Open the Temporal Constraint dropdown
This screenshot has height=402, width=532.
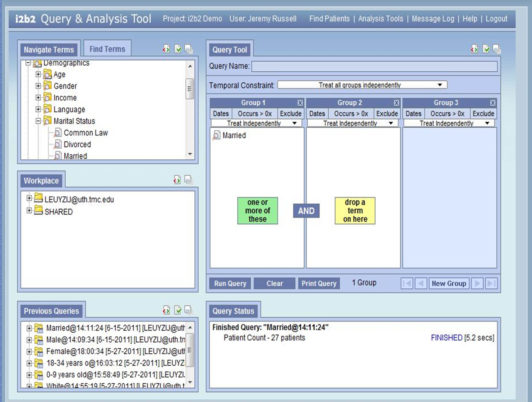pyautogui.click(x=362, y=85)
